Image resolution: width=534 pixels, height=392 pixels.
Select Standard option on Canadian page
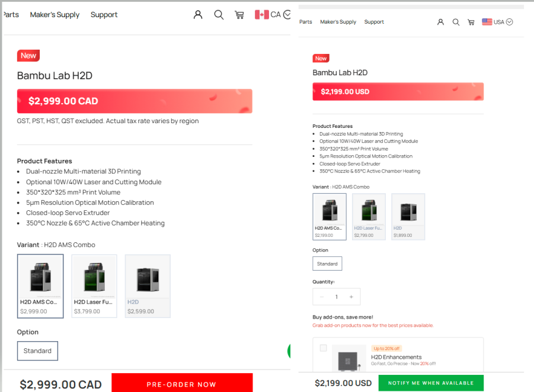[37, 351]
